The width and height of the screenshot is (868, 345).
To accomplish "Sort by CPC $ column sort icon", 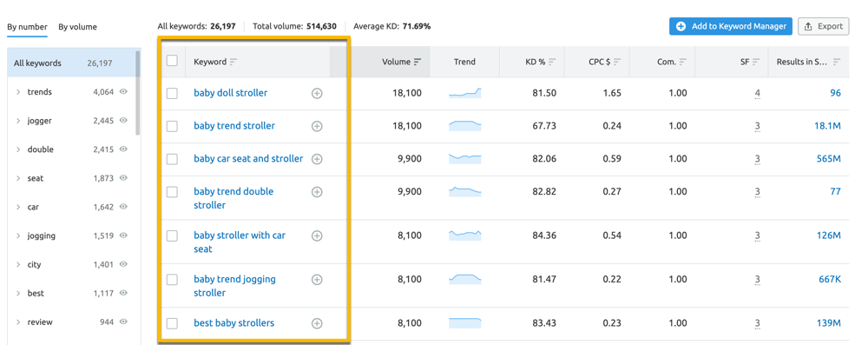I will click(617, 62).
